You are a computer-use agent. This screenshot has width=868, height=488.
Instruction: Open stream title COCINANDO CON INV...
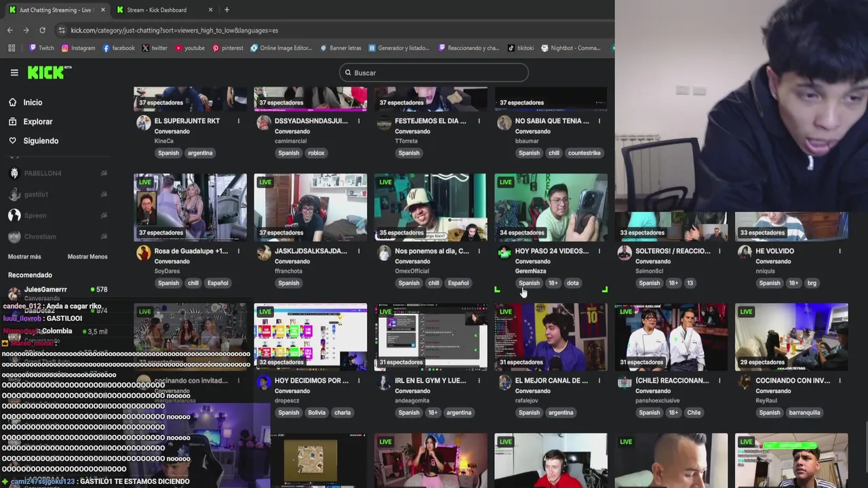click(793, 380)
